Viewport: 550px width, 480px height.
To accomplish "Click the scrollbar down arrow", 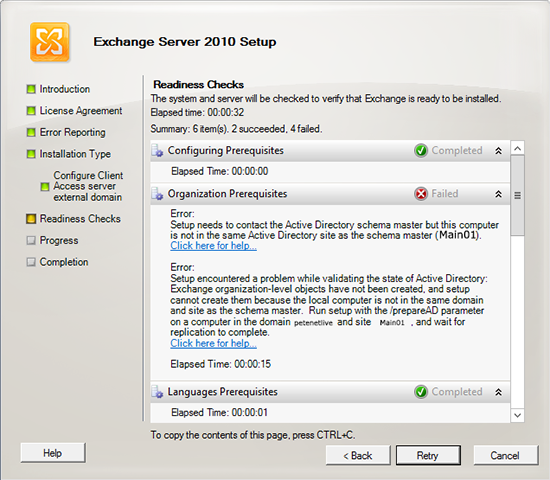I will coord(517,415).
